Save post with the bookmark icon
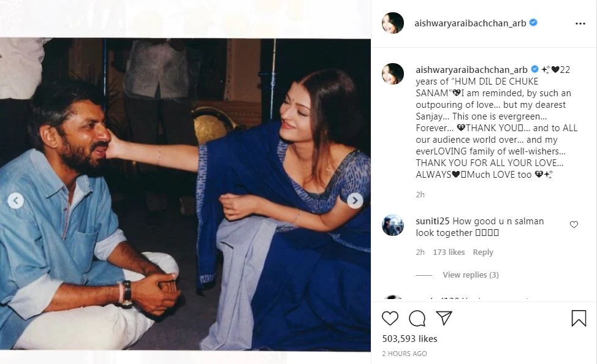The image size is (597, 364). click(579, 318)
